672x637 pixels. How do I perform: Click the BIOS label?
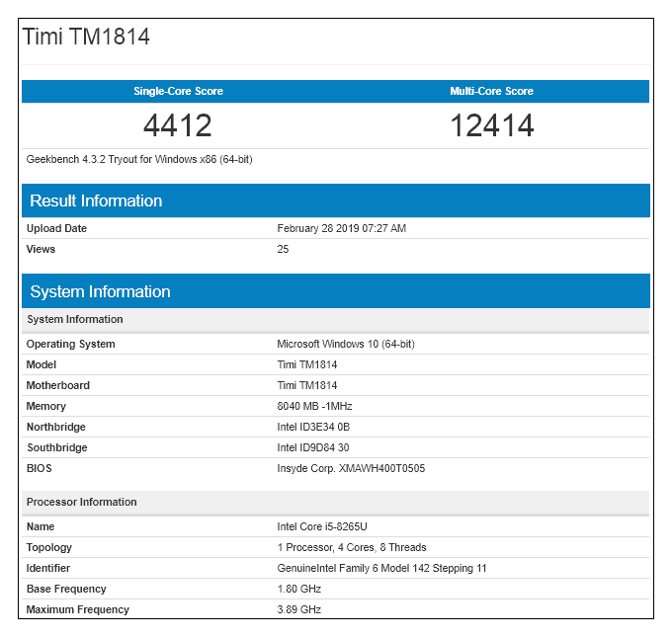click(x=39, y=468)
